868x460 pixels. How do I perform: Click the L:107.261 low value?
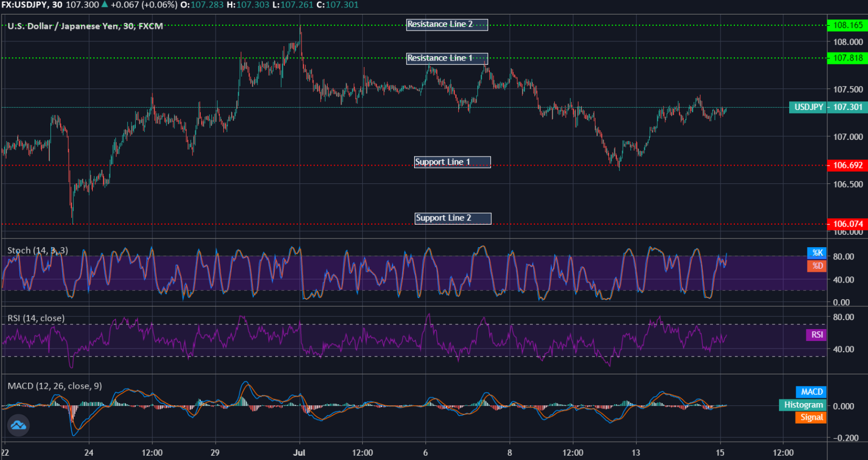click(x=293, y=5)
